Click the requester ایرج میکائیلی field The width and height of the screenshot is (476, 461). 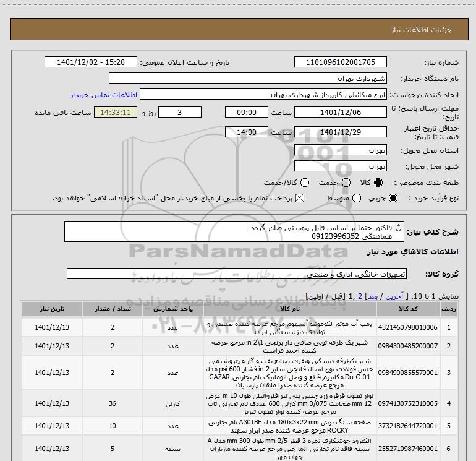[263, 94]
